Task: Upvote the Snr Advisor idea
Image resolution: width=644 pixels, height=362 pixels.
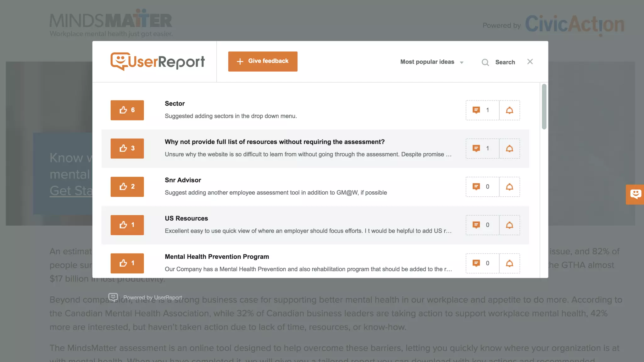Action: coord(127,187)
